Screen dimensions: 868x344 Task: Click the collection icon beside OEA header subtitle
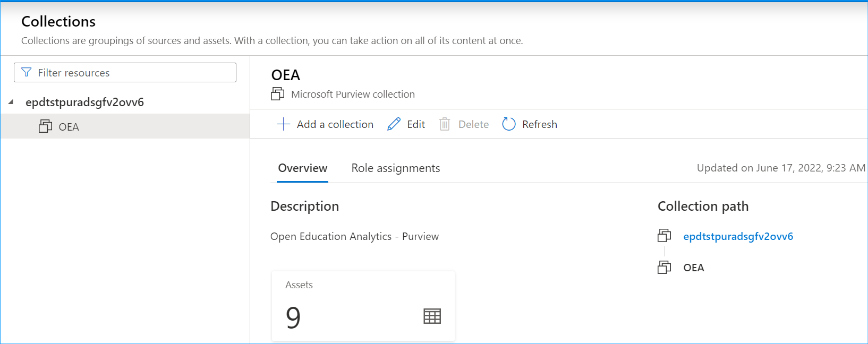point(277,94)
